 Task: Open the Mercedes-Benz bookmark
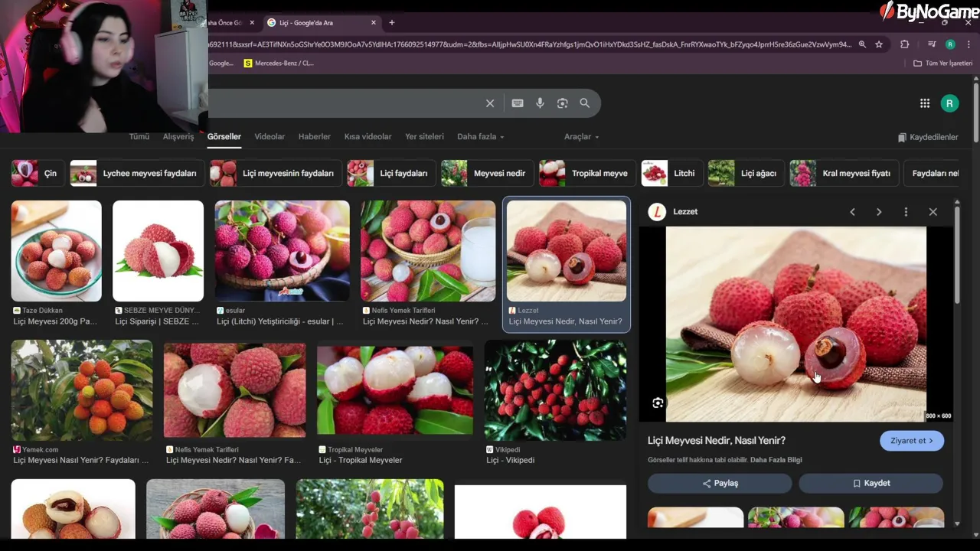pos(279,64)
